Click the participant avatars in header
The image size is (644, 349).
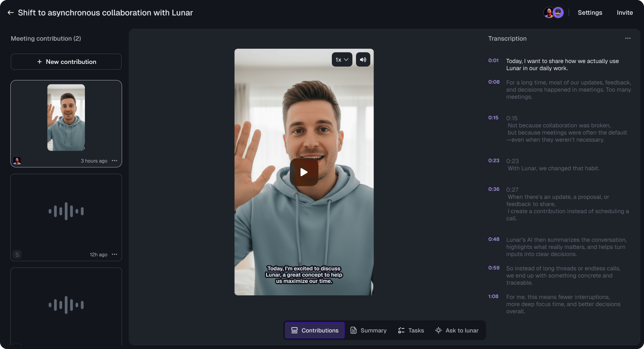pyautogui.click(x=553, y=13)
